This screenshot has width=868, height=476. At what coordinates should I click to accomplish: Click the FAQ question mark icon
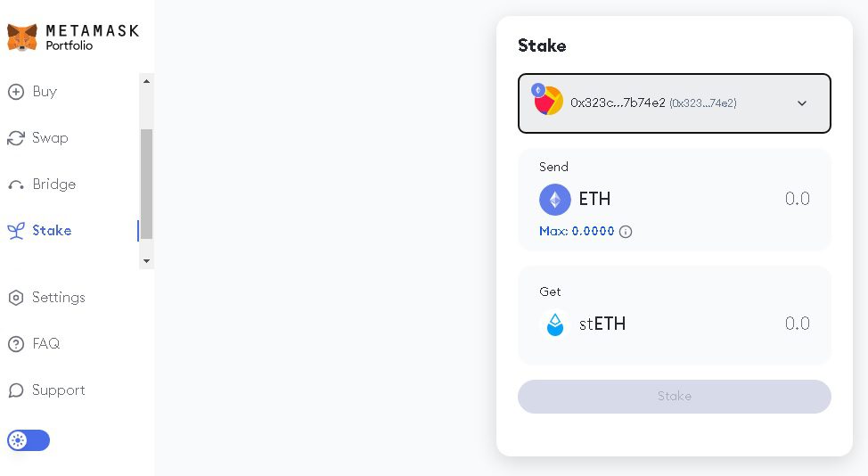tap(16, 344)
